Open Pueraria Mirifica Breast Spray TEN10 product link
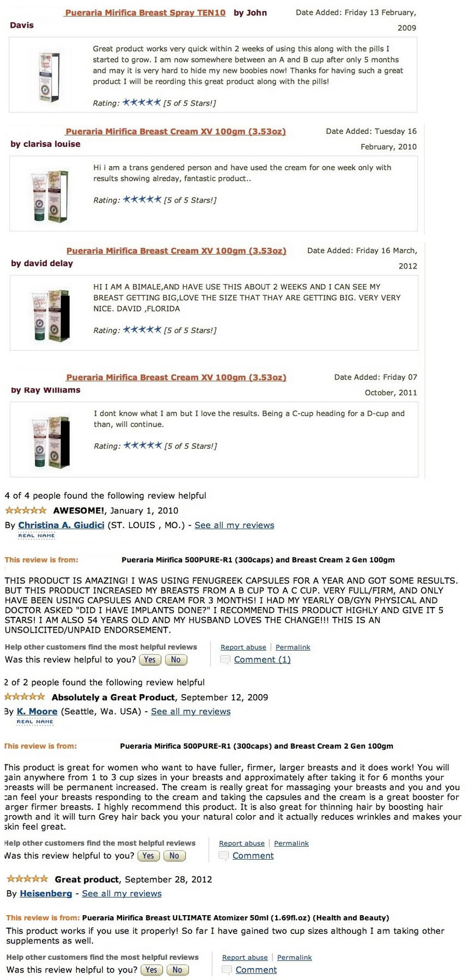 [x=145, y=13]
